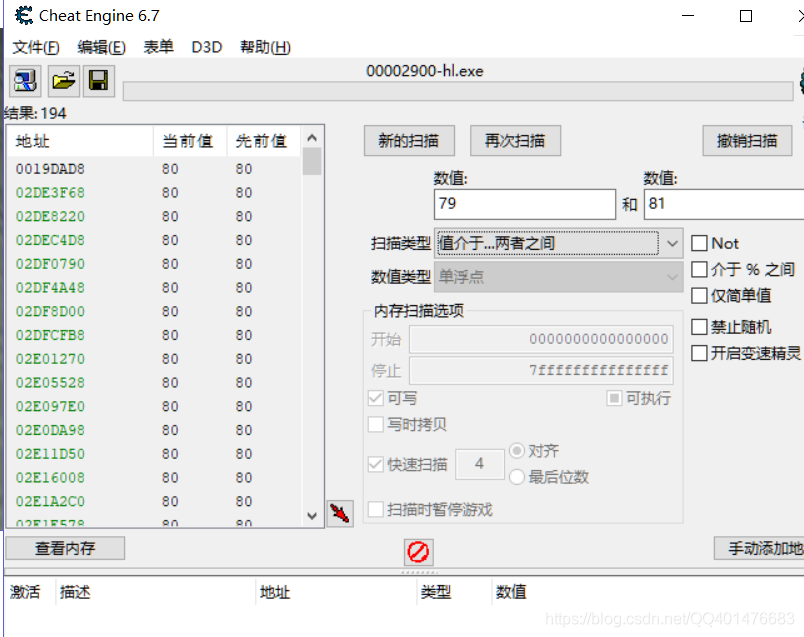Select address 02E0DA98 in results

[50, 430]
